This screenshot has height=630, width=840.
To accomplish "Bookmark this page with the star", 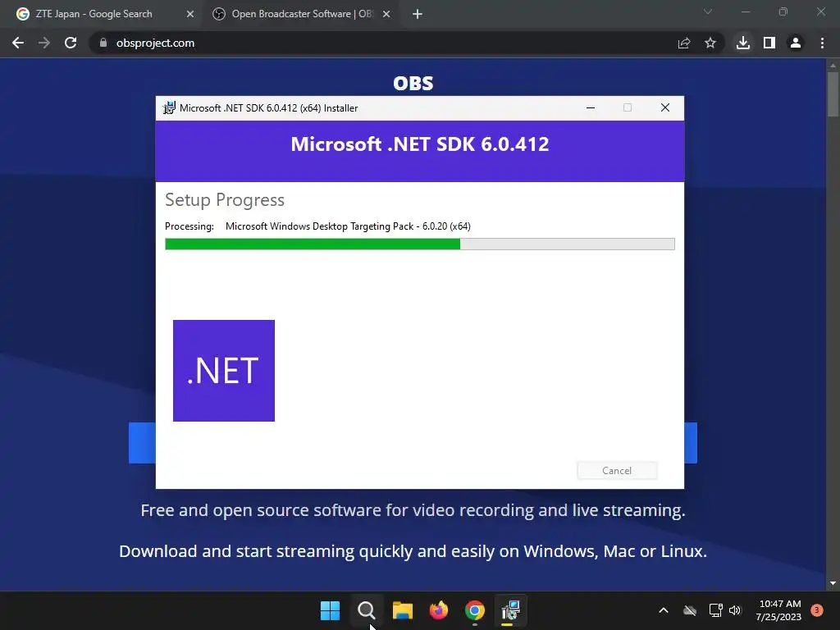I will pyautogui.click(x=710, y=43).
